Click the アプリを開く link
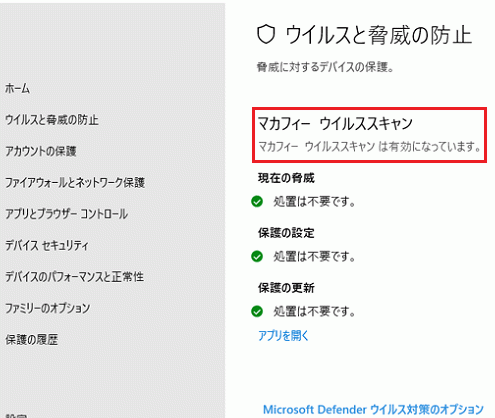Screen dimensions: 495x418 [283, 335]
